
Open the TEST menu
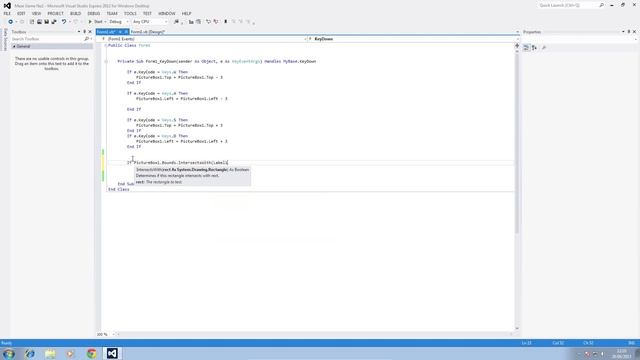click(x=147, y=13)
